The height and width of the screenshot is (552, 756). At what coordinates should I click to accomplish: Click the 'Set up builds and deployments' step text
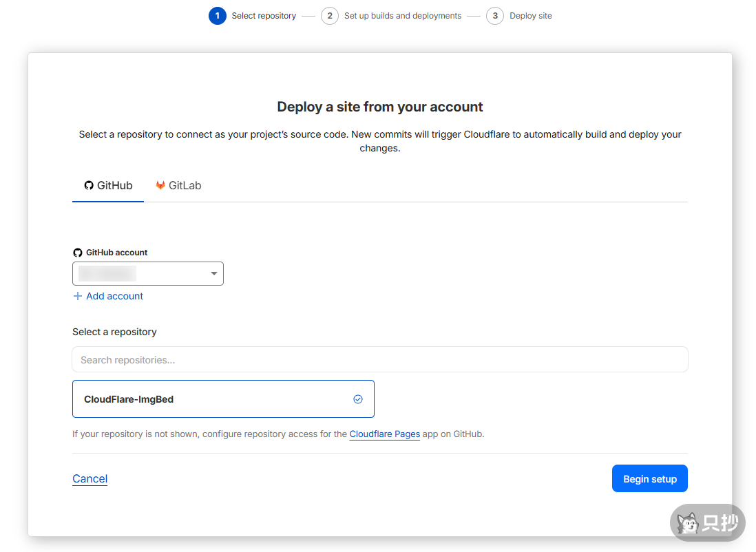(x=403, y=16)
